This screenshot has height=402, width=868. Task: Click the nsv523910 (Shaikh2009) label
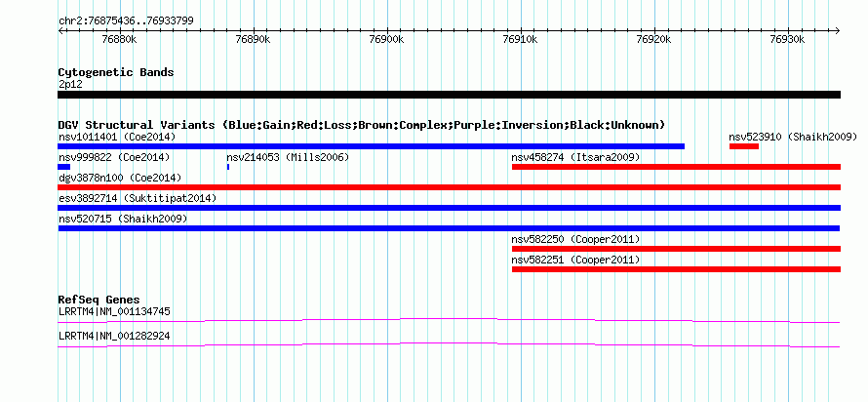pos(793,137)
